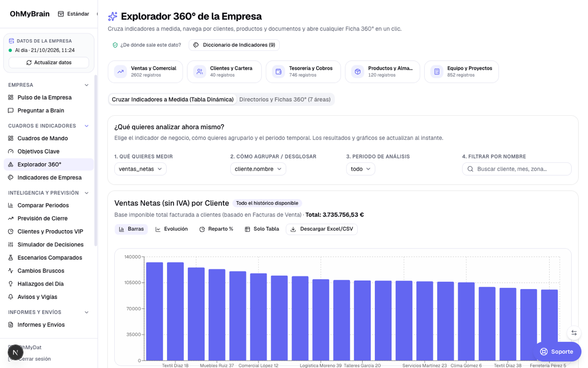This screenshot has height=368, width=588.
Task: Click the Preguntar a Brain chat icon
Action: [11, 111]
